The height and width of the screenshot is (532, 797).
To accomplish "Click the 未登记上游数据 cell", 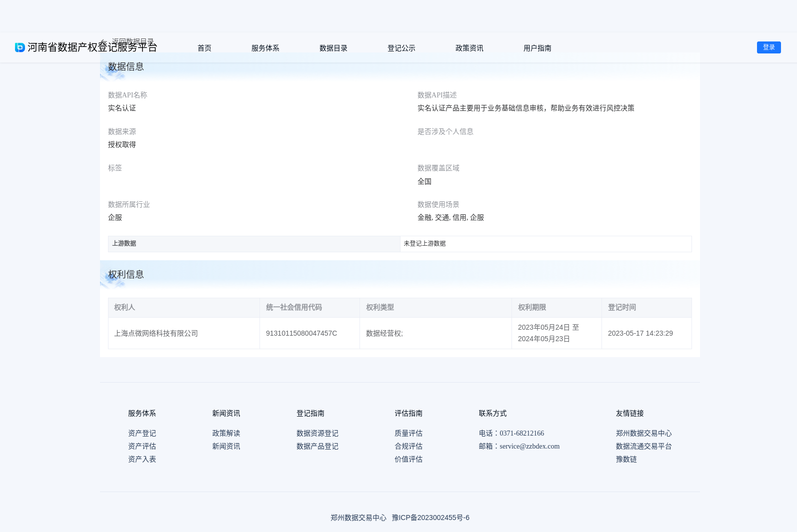I will (546, 244).
